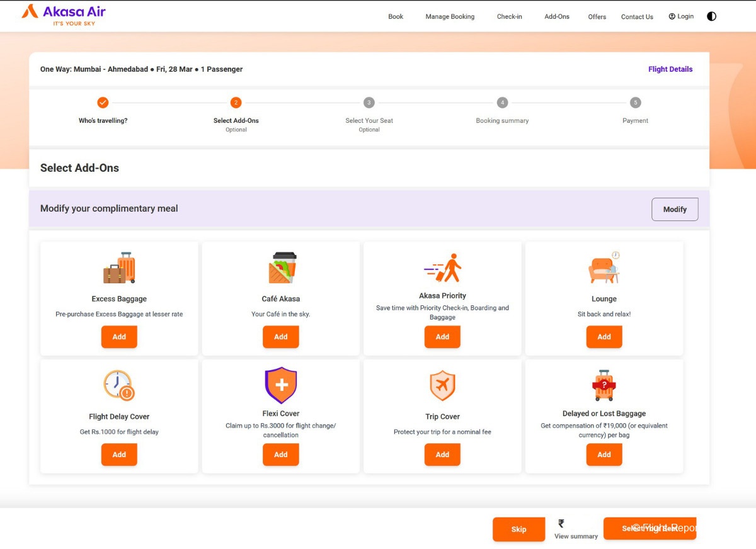
Task: Click the Excess Baggage title text
Action: pyautogui.click(x=119, y=299)
